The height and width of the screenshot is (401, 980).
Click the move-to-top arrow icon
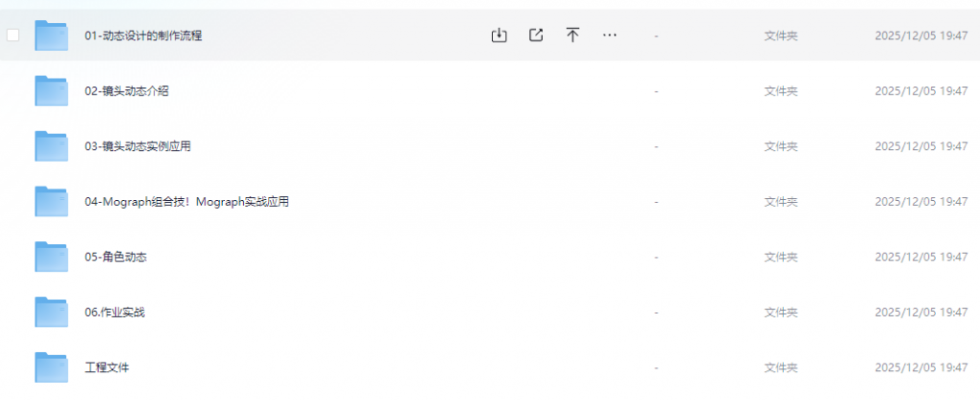pos(572,35)
